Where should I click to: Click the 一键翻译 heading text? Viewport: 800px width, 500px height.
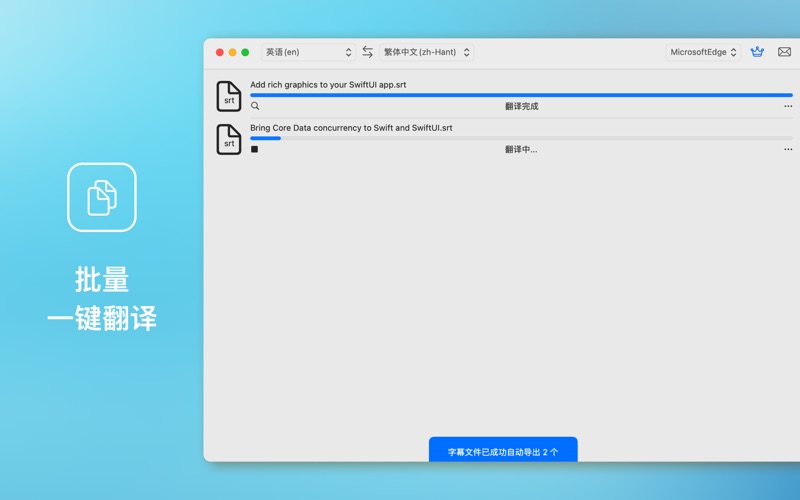coord(102,318)
